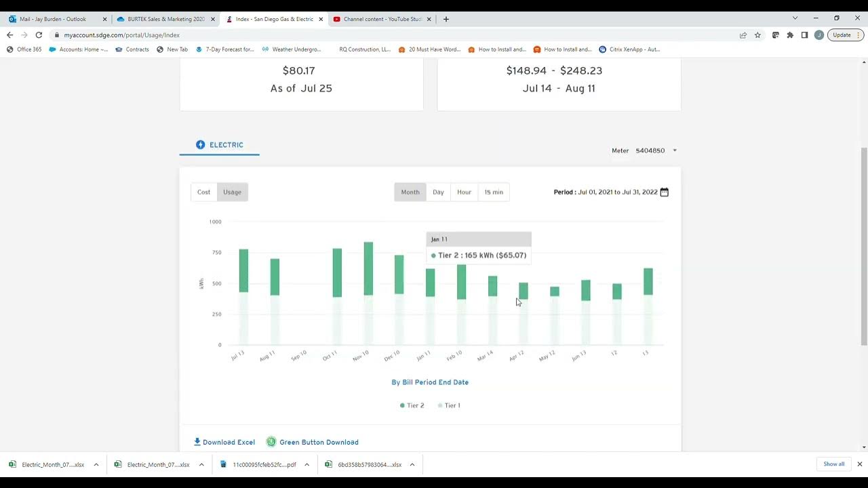This screenshot has width=868, height=488.
Task: Open the chevron to search browser tabs
Action: tap(795, 18)
